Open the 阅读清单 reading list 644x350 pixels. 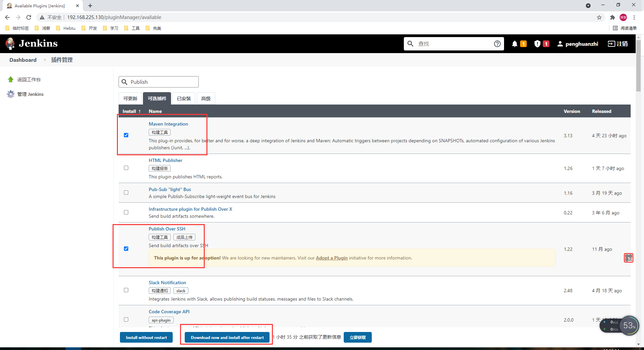[x=625, y=28]
